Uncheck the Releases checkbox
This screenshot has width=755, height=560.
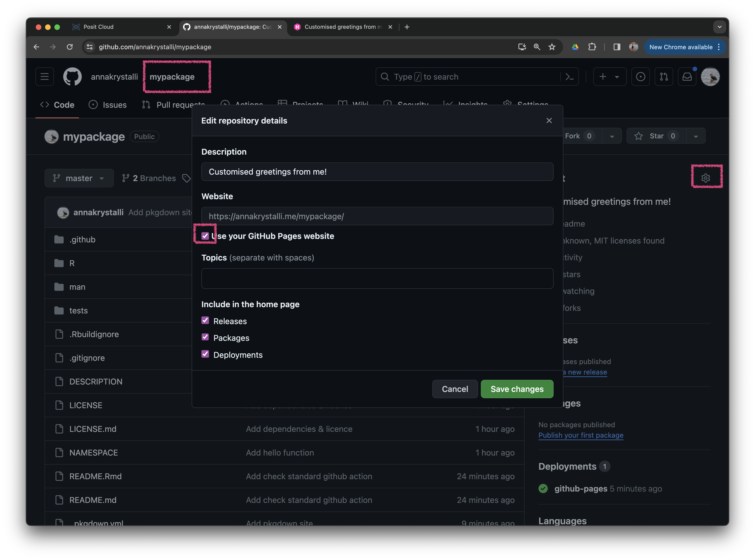pos(205,320)
